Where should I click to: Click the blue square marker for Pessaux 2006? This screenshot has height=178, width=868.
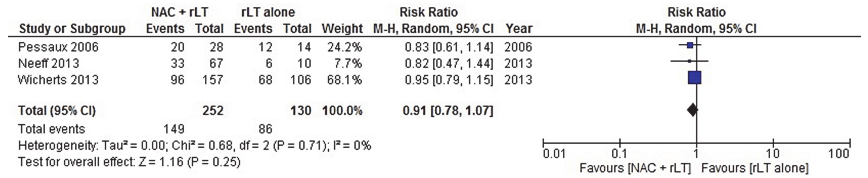tap(690, 45)
